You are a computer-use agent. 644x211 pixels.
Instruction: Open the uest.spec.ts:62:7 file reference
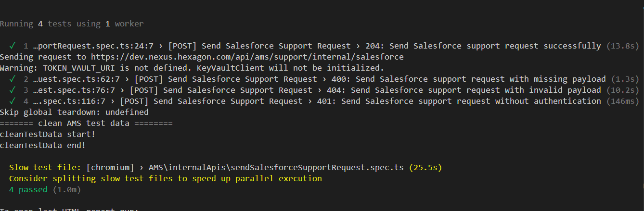pos(79,79)
